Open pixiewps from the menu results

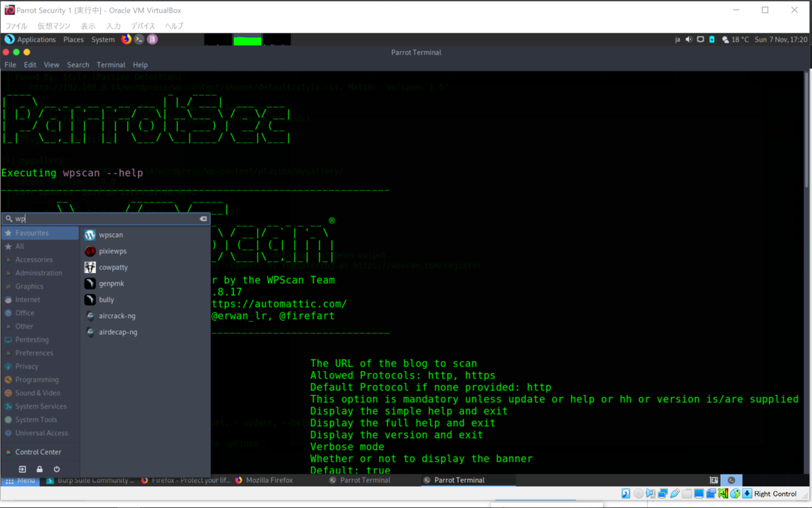[x=145, y=251]
